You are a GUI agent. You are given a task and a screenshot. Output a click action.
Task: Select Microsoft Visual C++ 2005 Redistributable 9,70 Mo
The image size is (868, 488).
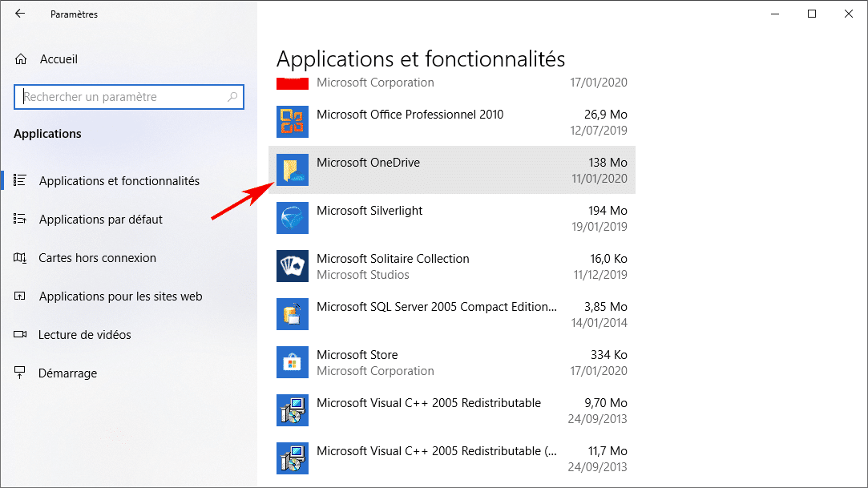coord(429,403)
